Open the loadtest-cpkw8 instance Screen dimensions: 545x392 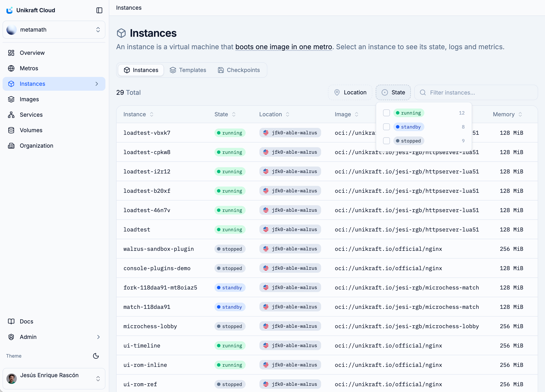click(147, 152)
